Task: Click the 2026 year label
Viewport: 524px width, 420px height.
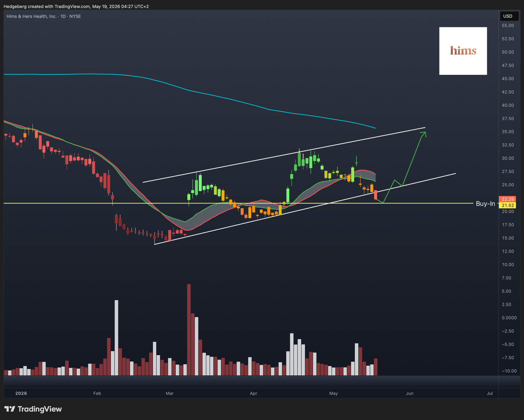Action: tap(21, 393)
